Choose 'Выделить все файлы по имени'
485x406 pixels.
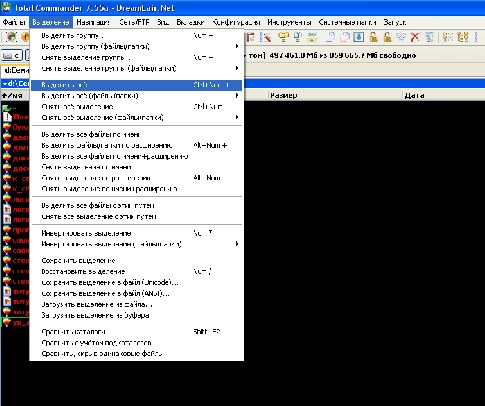click(137, 134)
